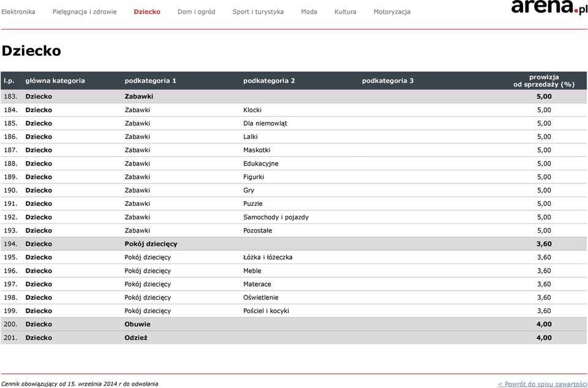
Task: Select the bold Zabawki cell in row 183
Action: pos(139,96)
